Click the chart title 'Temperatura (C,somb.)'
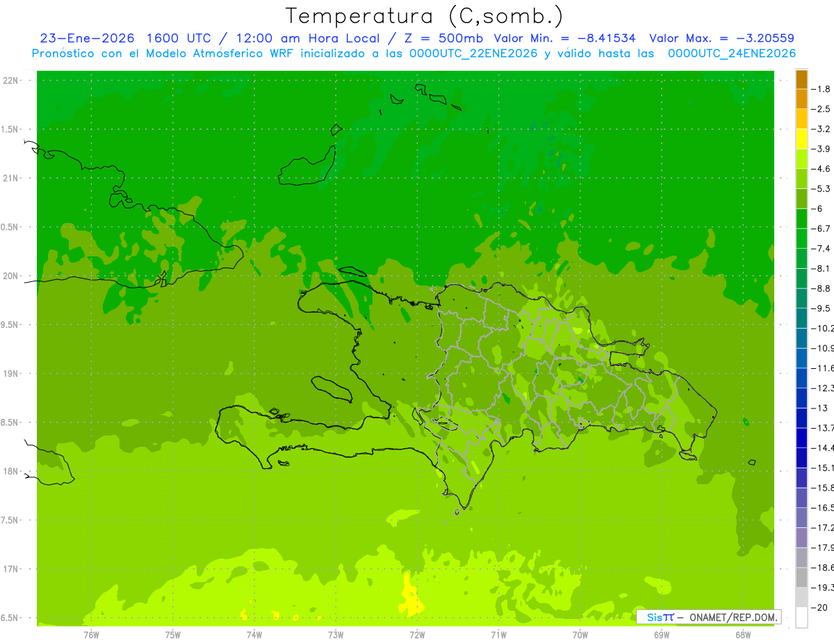Image resolution: width=834 pixels, height=644 pixels. click(425, 16)
